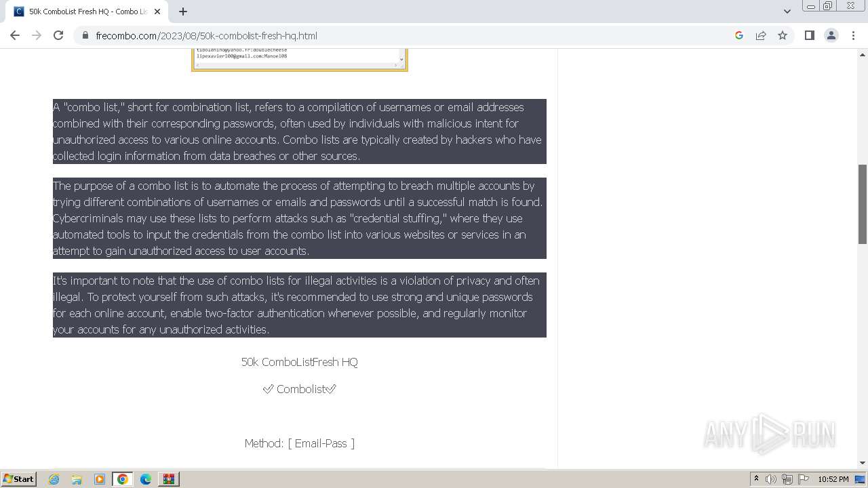The height and width of the screenshot is (488, 868).
Task: Close the 50k ComboList tab
Action: [x=157, y=12]
